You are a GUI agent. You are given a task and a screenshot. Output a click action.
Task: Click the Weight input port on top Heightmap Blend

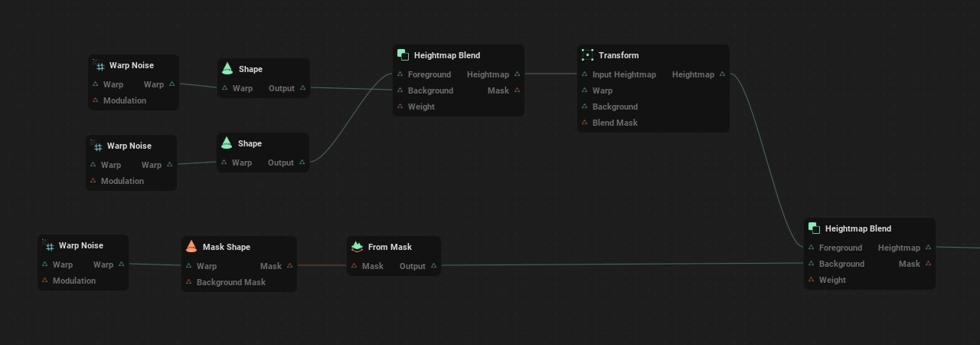coord(400,107)
